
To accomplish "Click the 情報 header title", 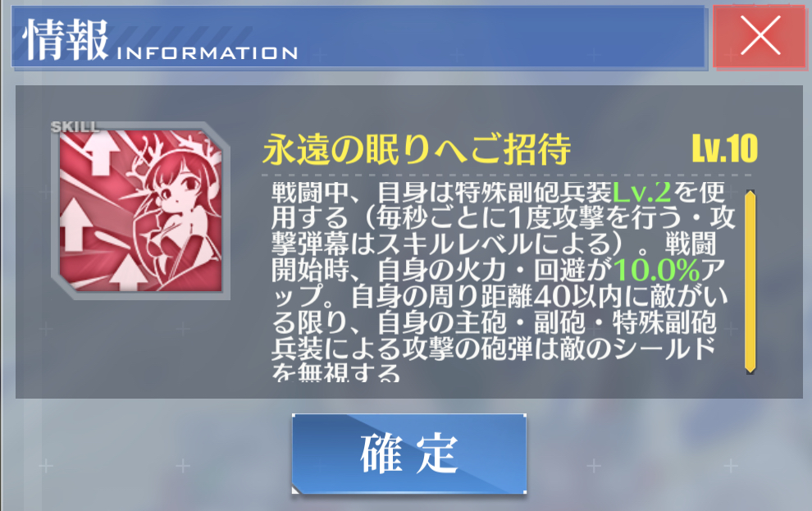I will pyautogui.click(x=66, y=40).
